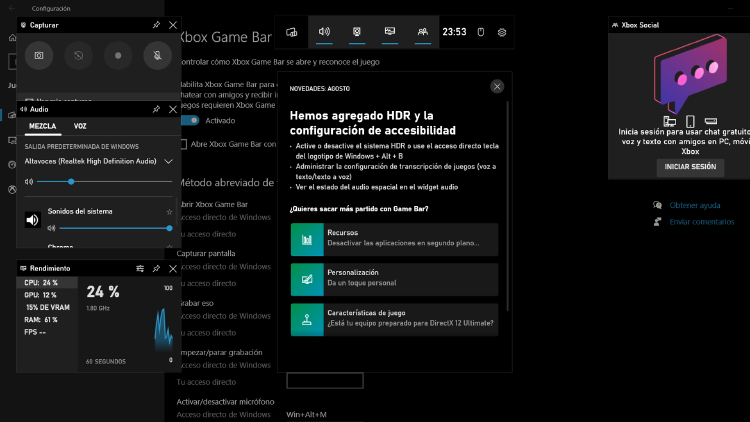750x422 pixels.
Task: Open the Personalización card
Action: tap(394, 278)
